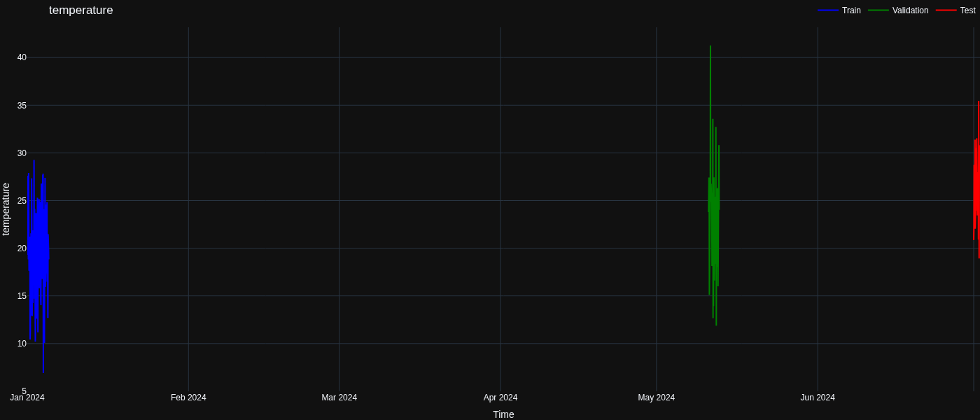Viewport: 980px width, 420px height.
Task: Toggle the Validation series in the legend
Action: (x=899, y=10)
